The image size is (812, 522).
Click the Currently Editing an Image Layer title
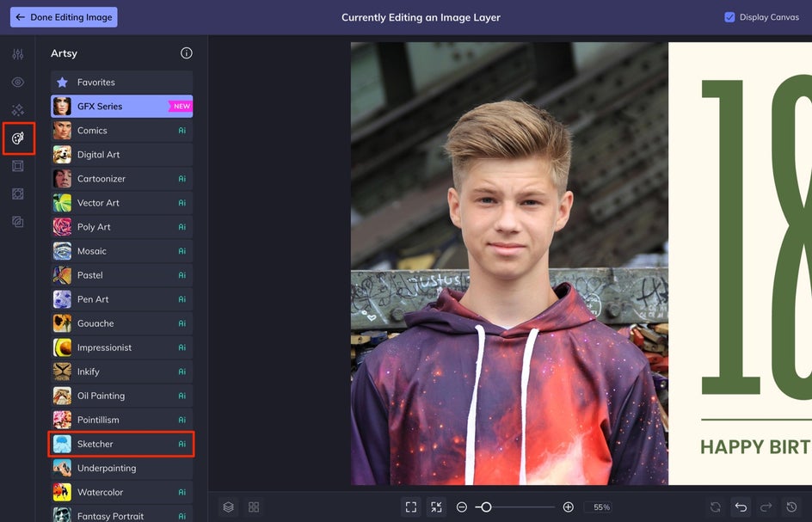pos(421,17)
